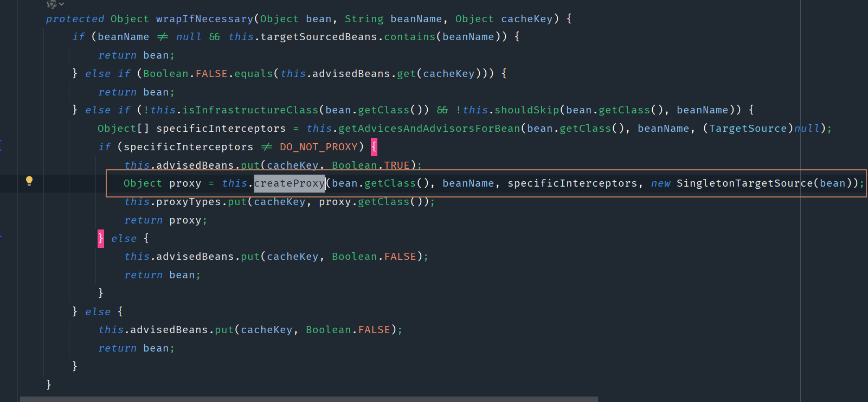This screenshot has width=868, height=402.
Task: Click targetSourcedBeans field reference
Action: tap(319, 37)
